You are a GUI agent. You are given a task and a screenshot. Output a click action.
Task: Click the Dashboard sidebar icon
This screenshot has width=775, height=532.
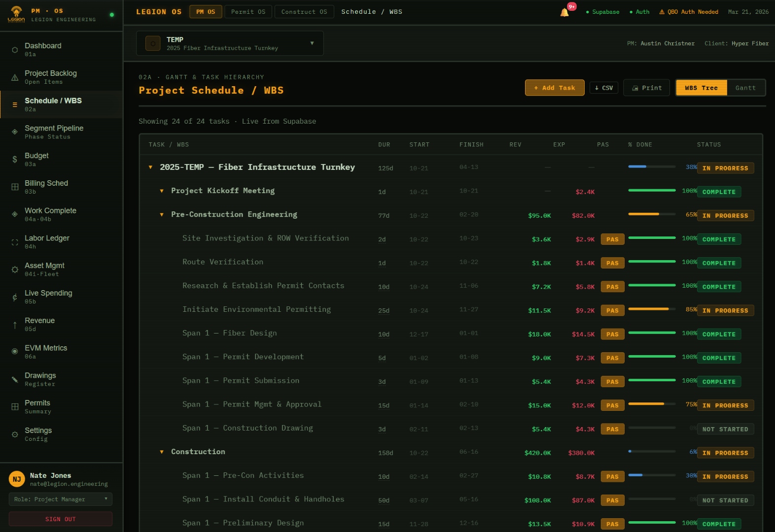[15, 50]
